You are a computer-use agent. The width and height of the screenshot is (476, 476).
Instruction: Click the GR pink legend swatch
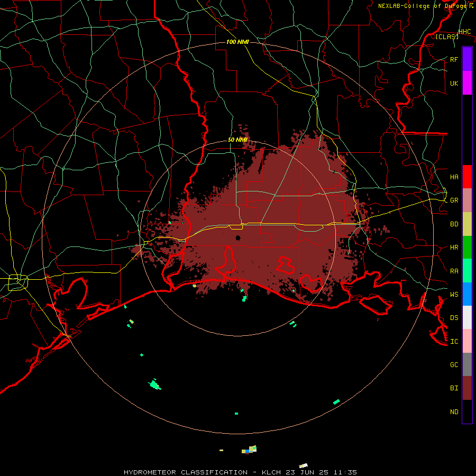(467, 200)
